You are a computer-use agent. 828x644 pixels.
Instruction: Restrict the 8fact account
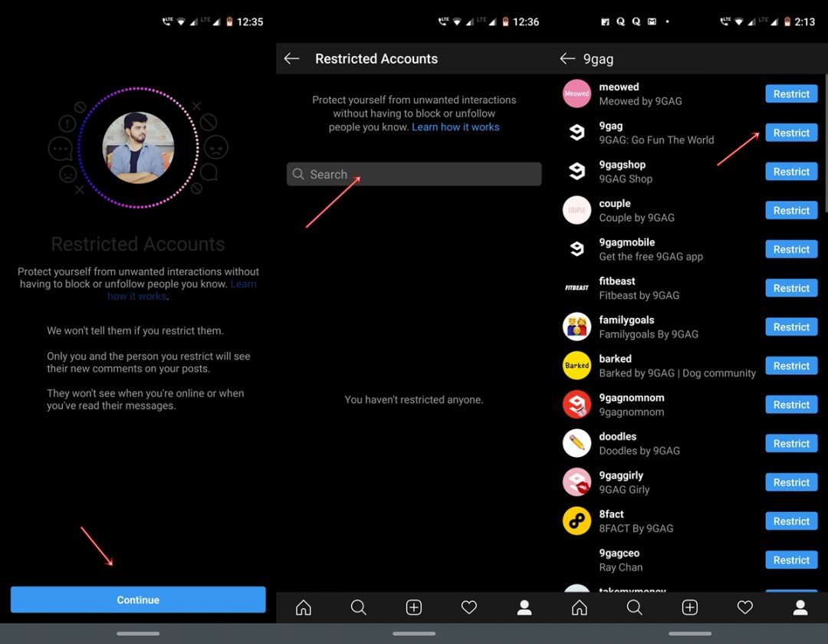pos(791,521)
